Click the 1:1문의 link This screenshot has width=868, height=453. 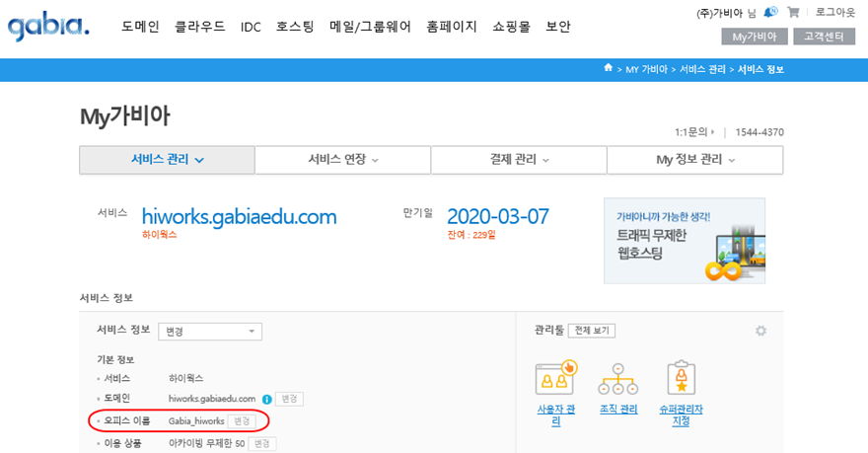click(693, 132)
